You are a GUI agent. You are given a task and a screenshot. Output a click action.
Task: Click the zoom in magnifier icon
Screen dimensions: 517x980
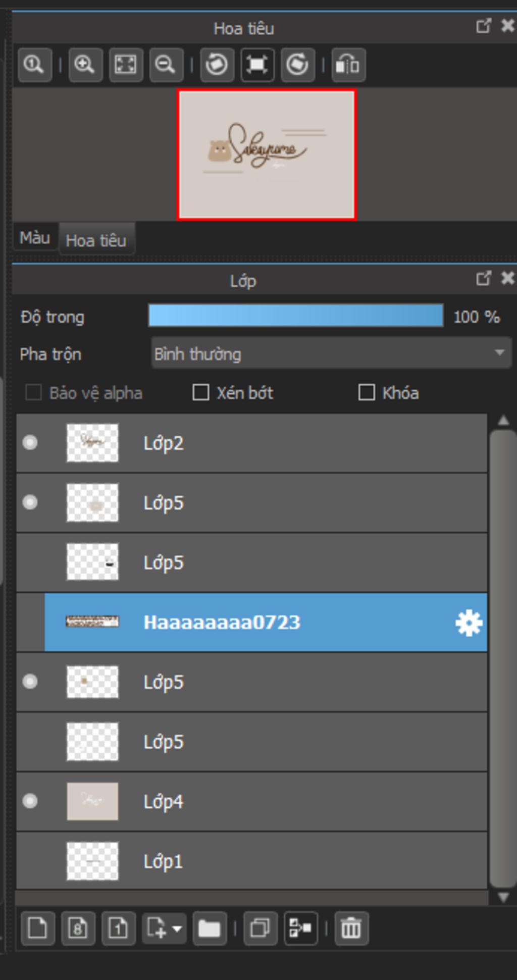[85, 65]
